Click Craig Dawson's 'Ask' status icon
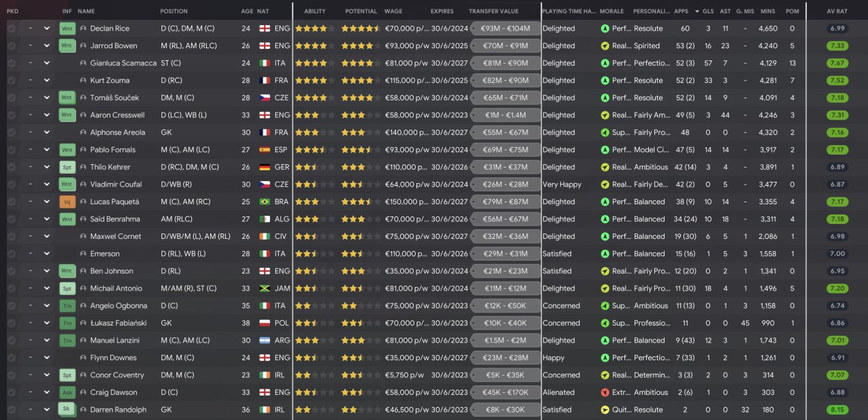The width and height of the screenshot is (868, 420). pos(66,392)
